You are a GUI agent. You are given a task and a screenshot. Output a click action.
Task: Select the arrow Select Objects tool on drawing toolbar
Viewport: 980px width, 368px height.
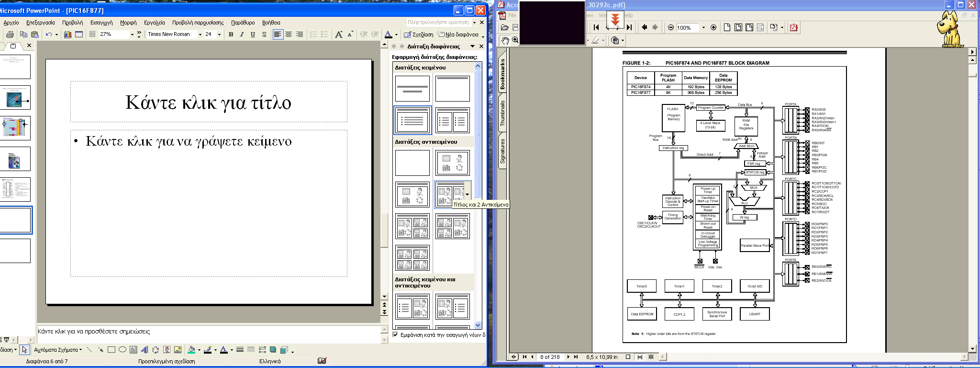pos(25,350)
